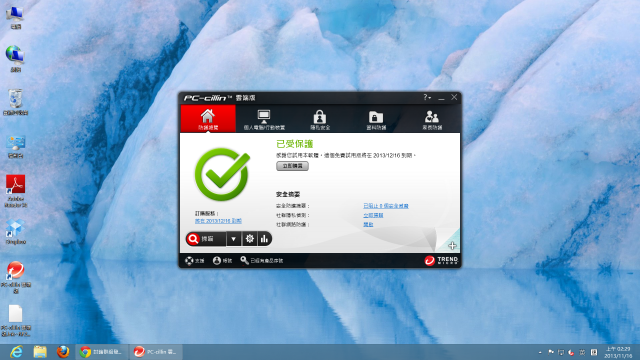
Task: Open the blocked security threats link
Action: (386, 206)
